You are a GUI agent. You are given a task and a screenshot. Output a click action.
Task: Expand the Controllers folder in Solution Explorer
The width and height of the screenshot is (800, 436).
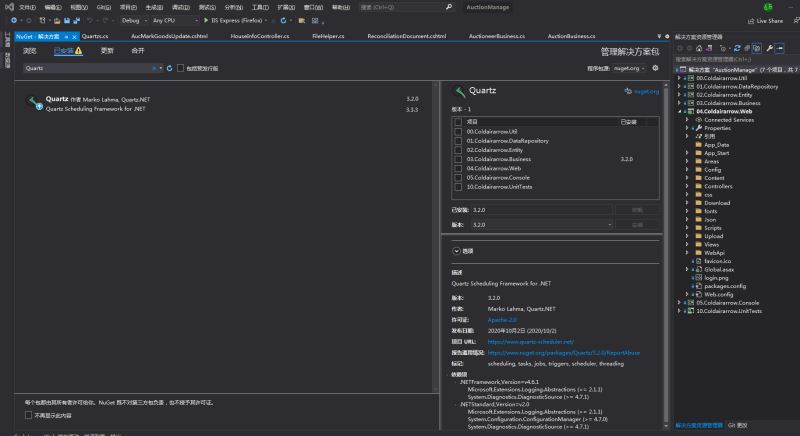(x=687, y=186)
